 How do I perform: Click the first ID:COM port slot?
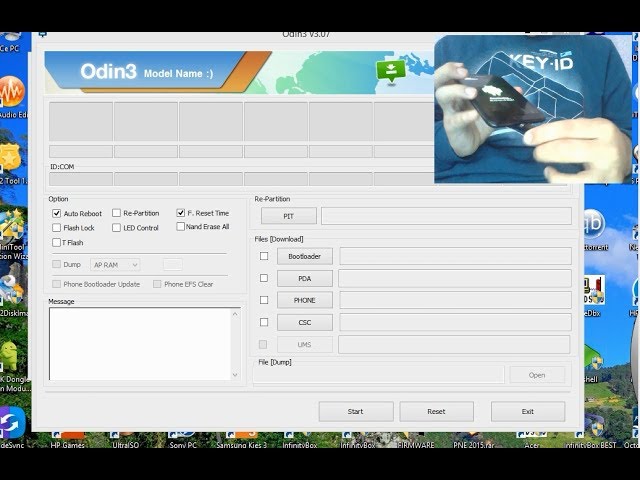point(81,179)
